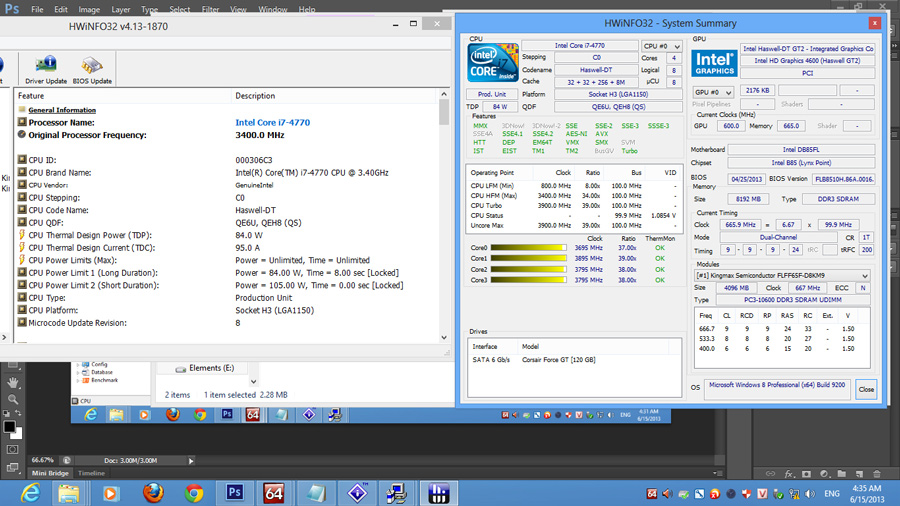The width and height of the screenshot is (900, 506).
Task: Open BIOS Update in HWiNFO32 toolbar
Action: point(92,70)
